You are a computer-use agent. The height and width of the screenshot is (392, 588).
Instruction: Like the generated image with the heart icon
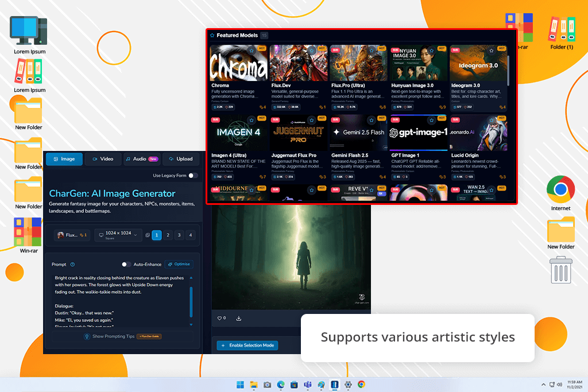(219, 319)
